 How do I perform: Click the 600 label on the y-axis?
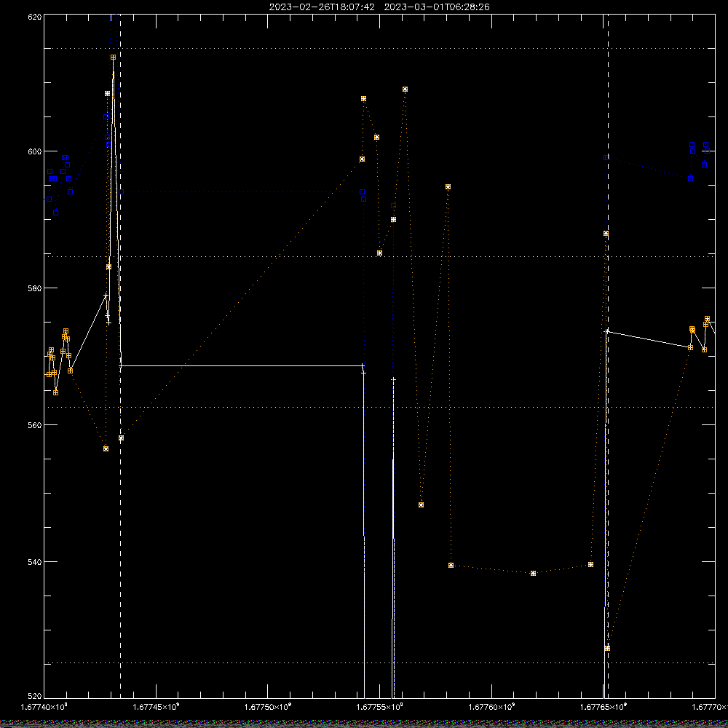35,151
